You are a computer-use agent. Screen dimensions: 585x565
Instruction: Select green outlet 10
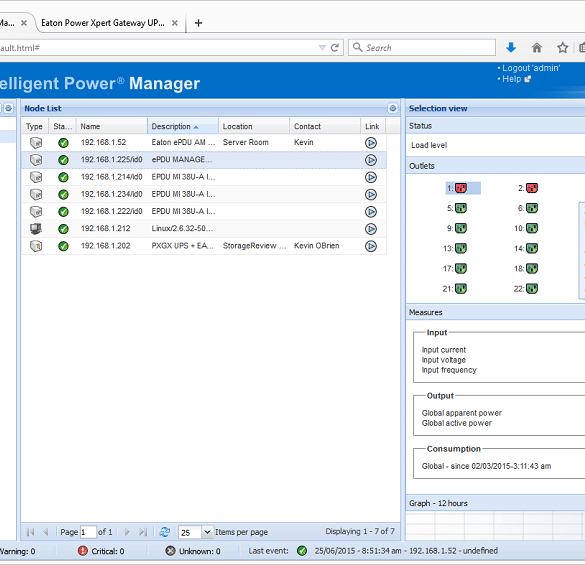coord(532,228)
